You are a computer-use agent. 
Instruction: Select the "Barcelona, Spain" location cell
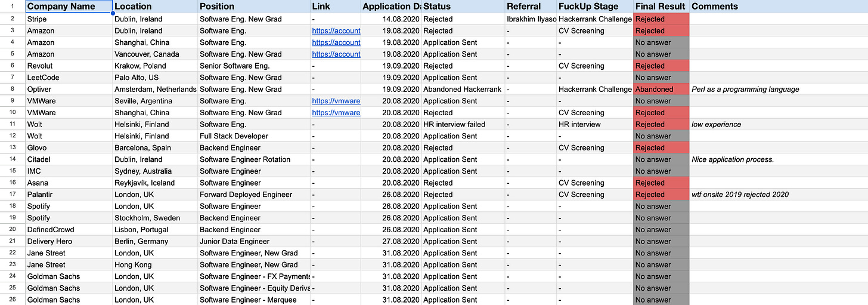coord(155,148)
